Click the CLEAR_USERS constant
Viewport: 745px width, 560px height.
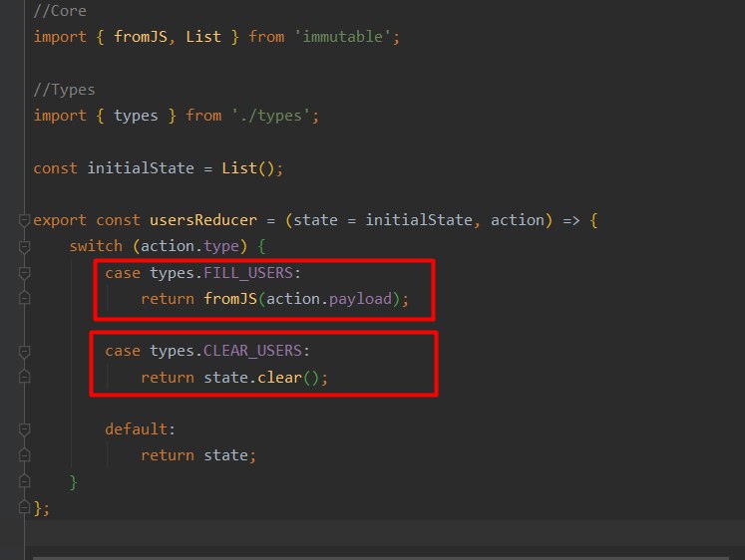coord(252,351)
